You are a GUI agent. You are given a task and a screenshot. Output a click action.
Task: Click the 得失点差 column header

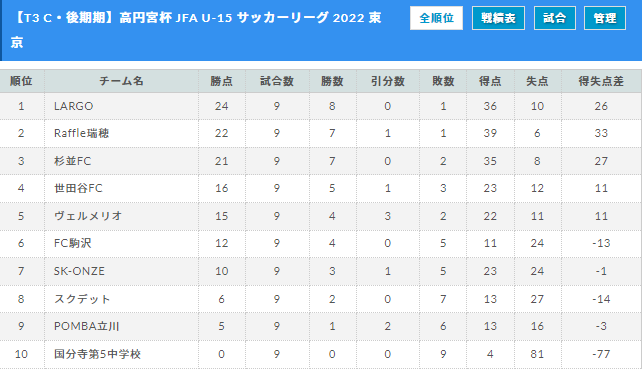point(601,81)
